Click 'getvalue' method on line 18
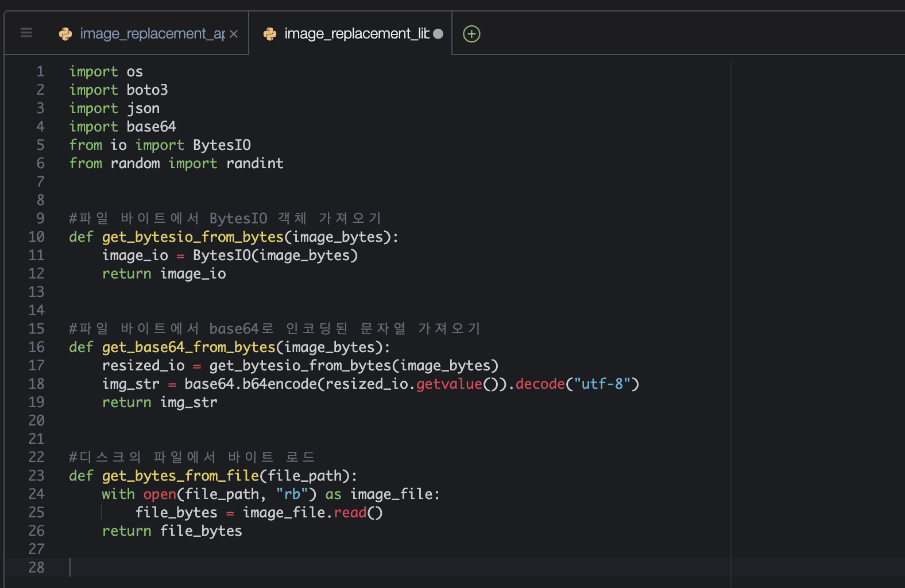The height and width of the screenshot is (588, 905). pos(449,384)
